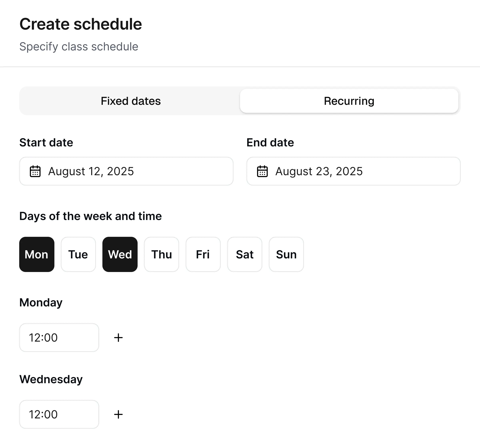Enable the Tue day toggle
This screenshot has height=448, width=480.
[x=78, y=254]
